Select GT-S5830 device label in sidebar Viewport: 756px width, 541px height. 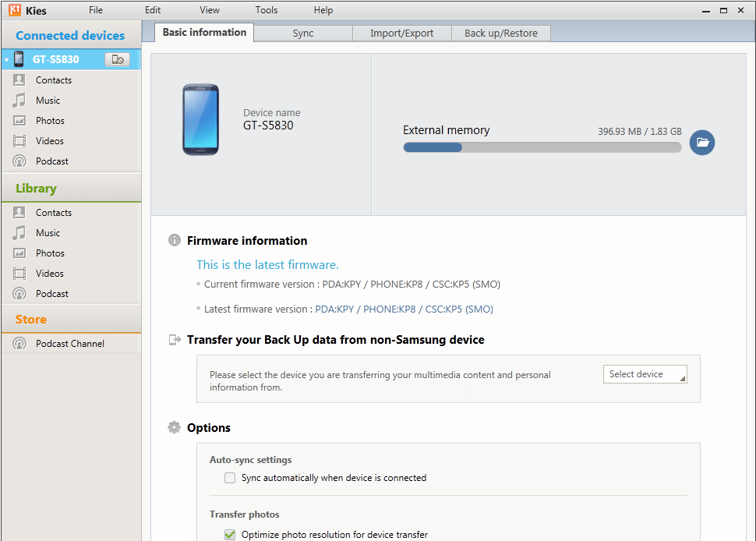tap(56, 59)
